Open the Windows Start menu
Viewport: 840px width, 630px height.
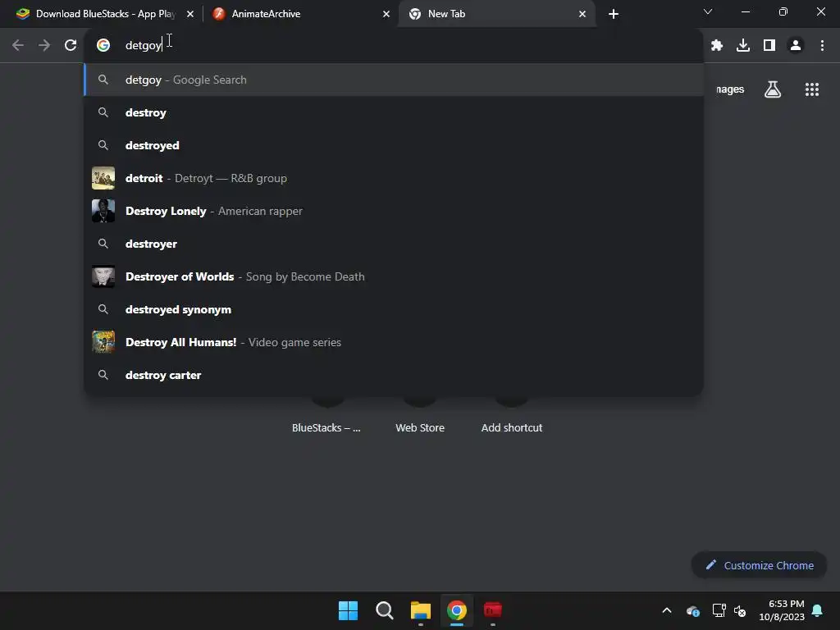pos(348,610)
